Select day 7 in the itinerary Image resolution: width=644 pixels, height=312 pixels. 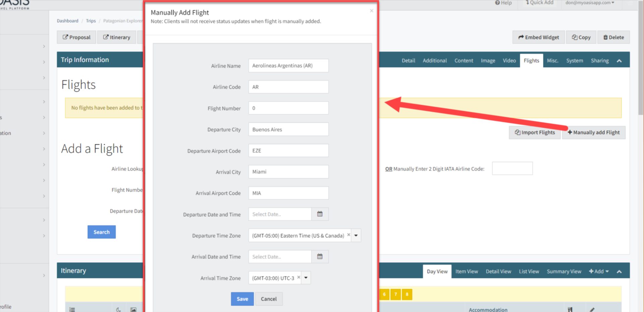(396, 294)
